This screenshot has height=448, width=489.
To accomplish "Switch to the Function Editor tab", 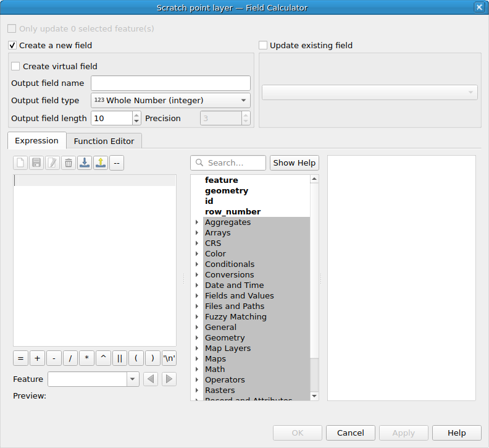I will [104, 141].
